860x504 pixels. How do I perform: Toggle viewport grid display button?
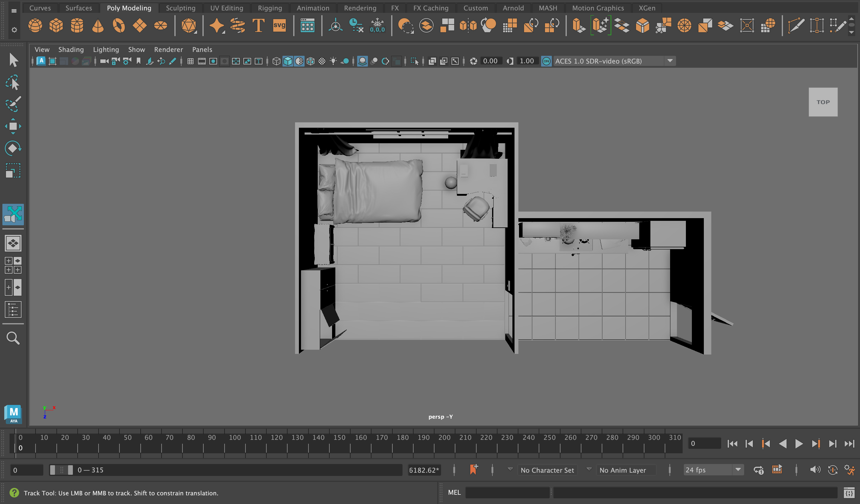pyautogui.click(x=191, y=61)
